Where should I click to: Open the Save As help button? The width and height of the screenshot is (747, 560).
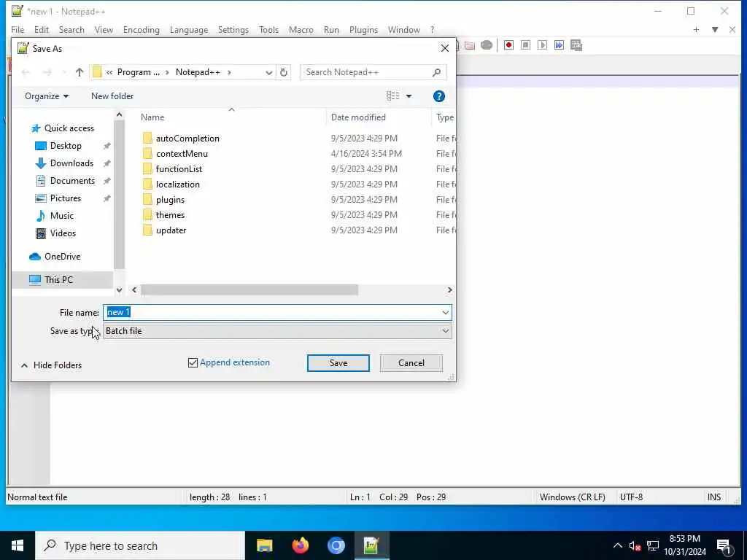point(438,96)
